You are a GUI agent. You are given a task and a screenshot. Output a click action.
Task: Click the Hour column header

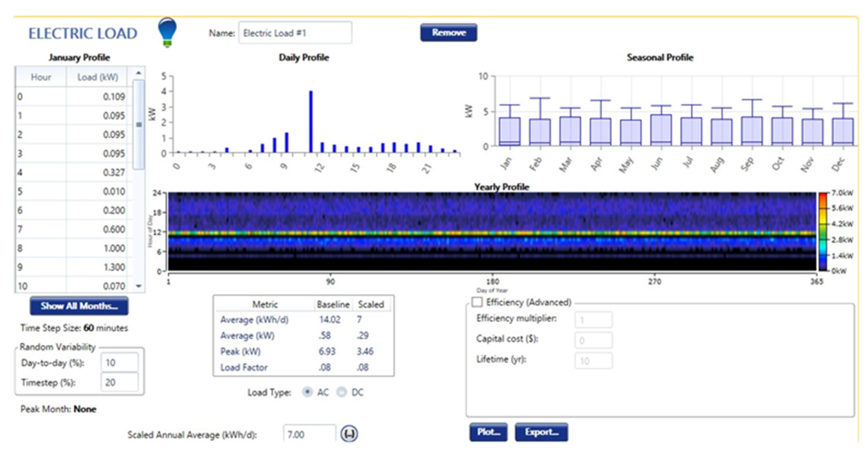(x=41, y=77)
